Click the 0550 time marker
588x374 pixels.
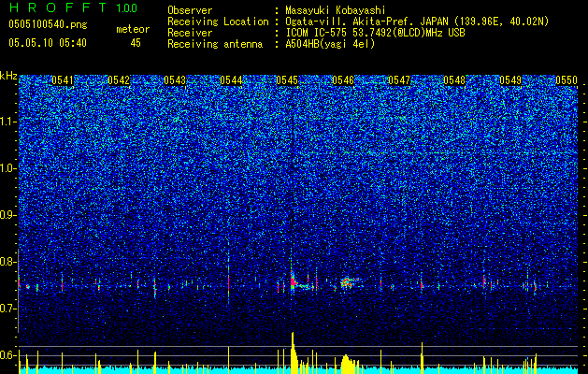(x=566, y=80)
